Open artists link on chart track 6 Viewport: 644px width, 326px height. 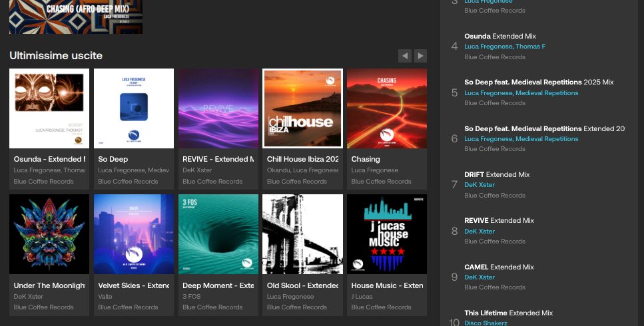[x=521, y=139]
